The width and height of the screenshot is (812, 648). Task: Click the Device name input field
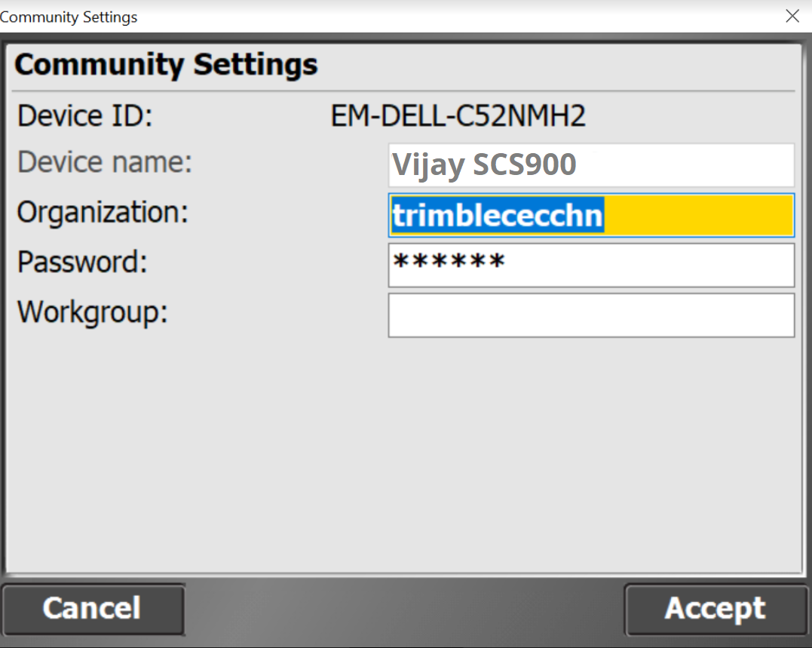591,164
